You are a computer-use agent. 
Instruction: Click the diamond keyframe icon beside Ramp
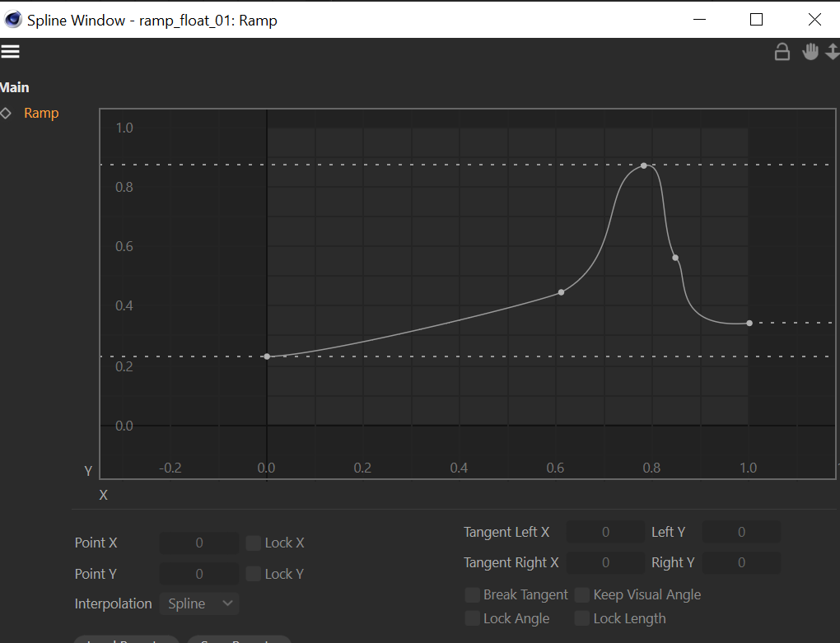(6, 113)
